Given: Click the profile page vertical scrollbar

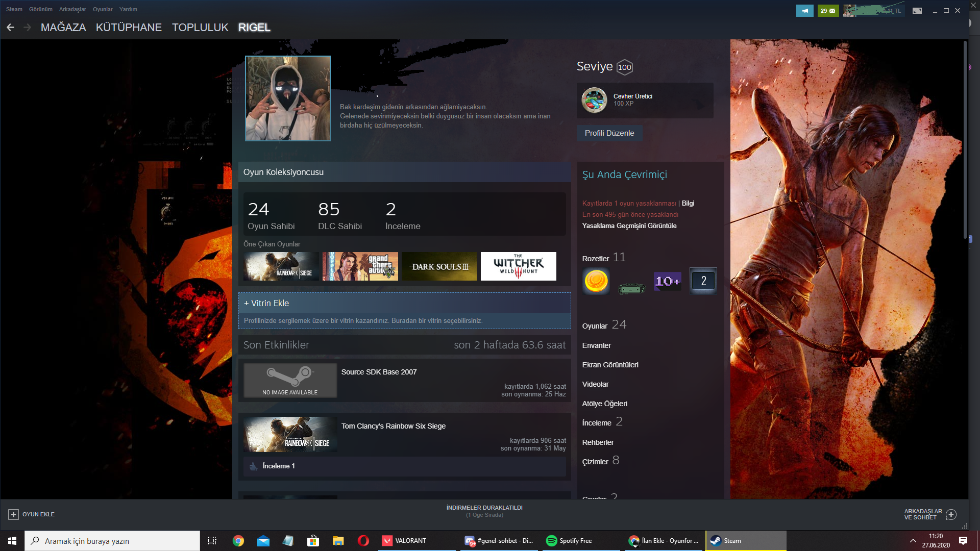Looking at the screenshot, I should [x=965, y=140].
